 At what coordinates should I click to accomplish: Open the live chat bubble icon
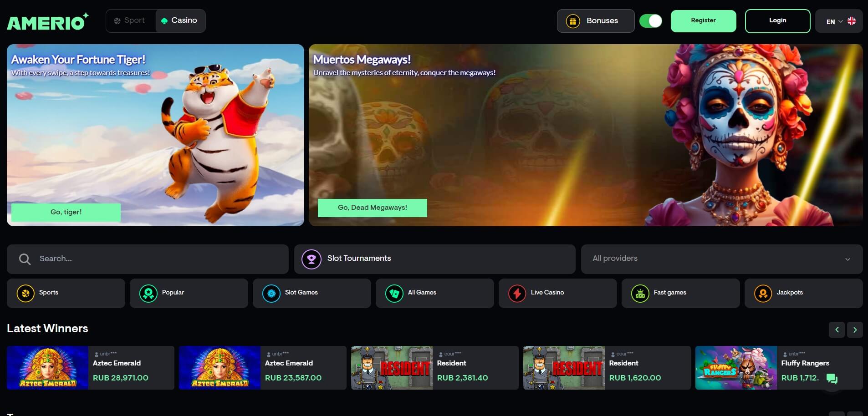click(832, 379)
